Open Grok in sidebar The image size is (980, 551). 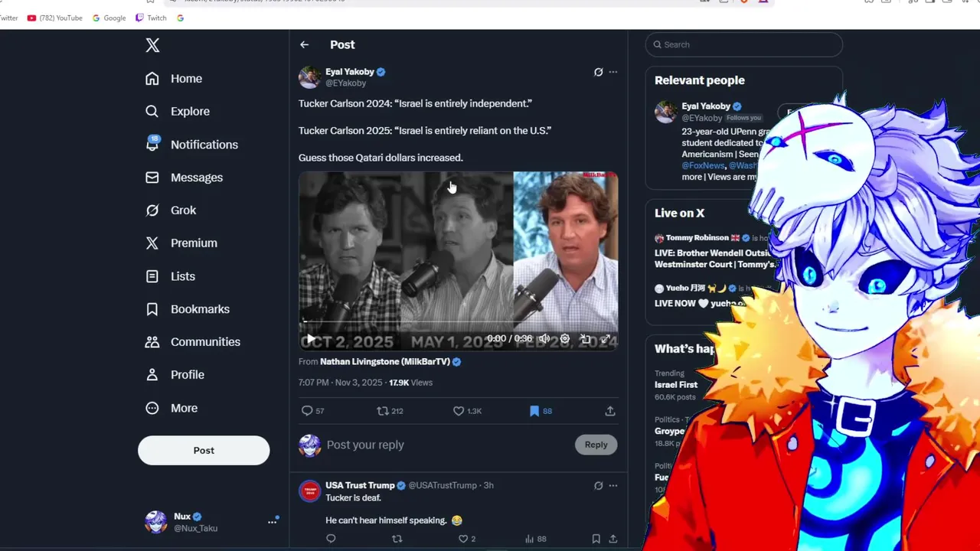point(171,210)
